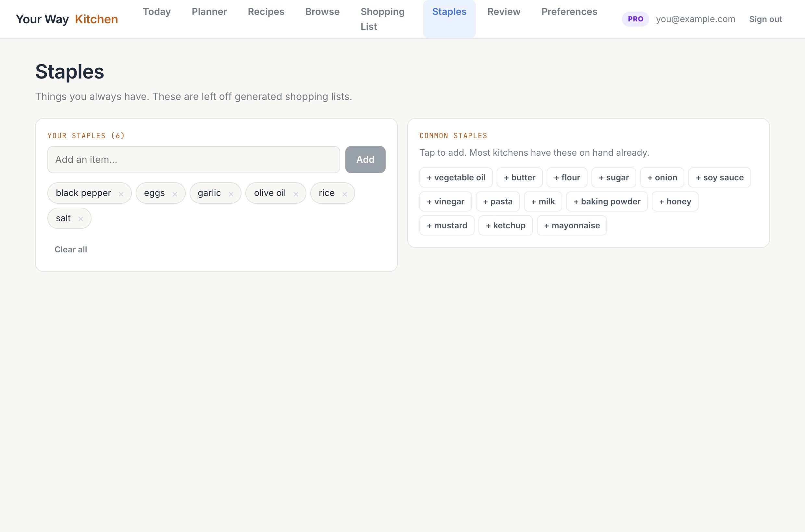Remove salt staple via x icon
The image size is (805, 532).
point(80,219)
